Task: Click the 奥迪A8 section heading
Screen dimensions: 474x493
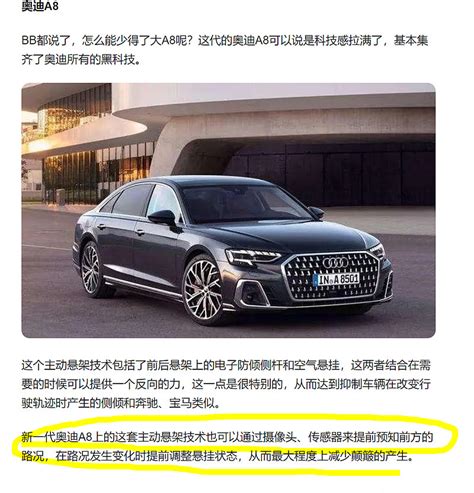Action: point(40,6)
